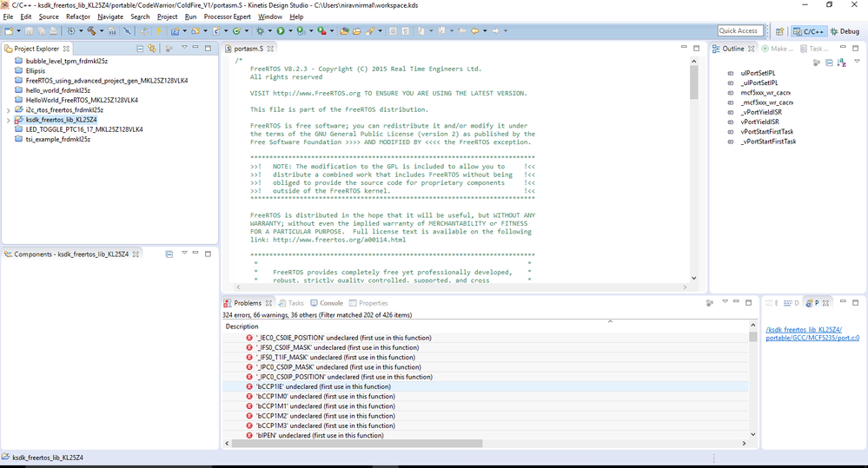Click the New C/C++ Project icon

[x=175, y=31]
